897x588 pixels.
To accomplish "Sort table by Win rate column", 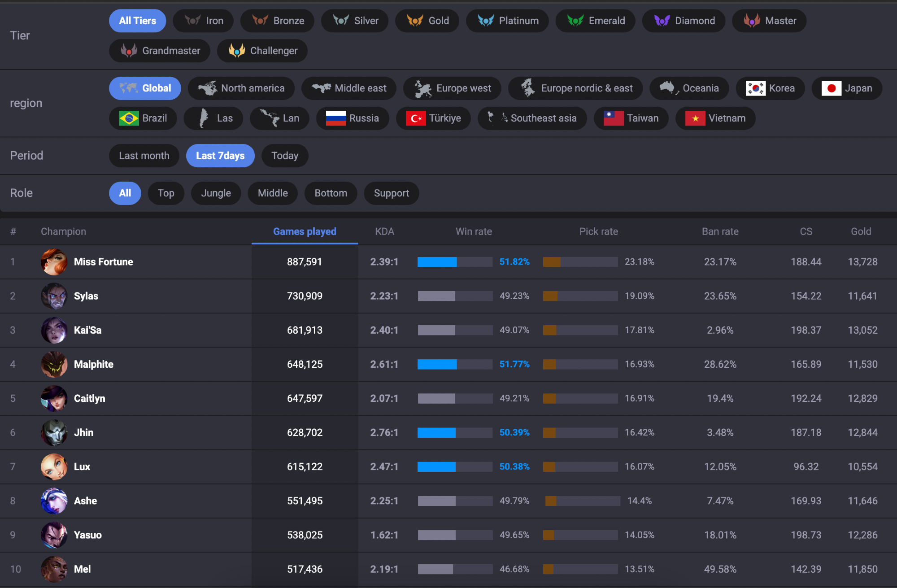I will click(474, 231).
